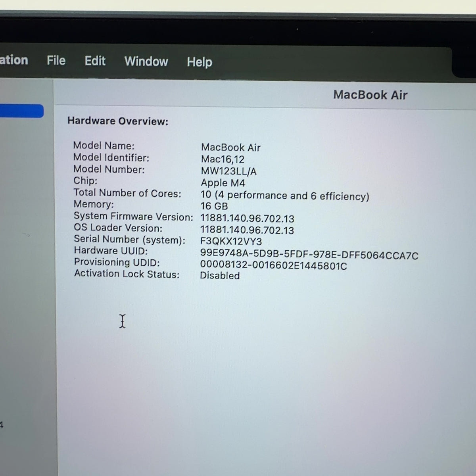Click the 'Provisioning UDID:' label
476x476 pixels.
117,262
